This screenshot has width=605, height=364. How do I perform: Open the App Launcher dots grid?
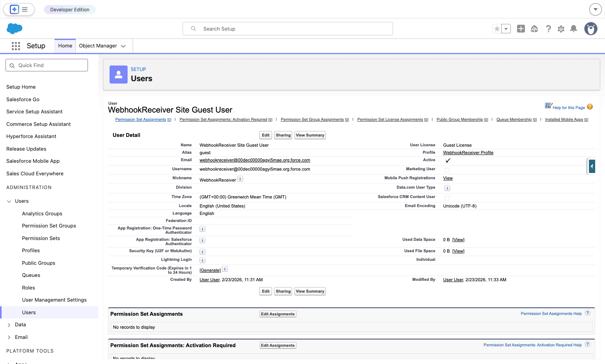16,46
